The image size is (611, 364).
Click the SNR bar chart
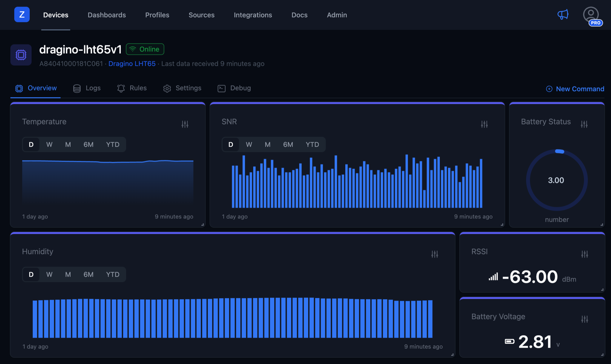click(x=357, y=181)
